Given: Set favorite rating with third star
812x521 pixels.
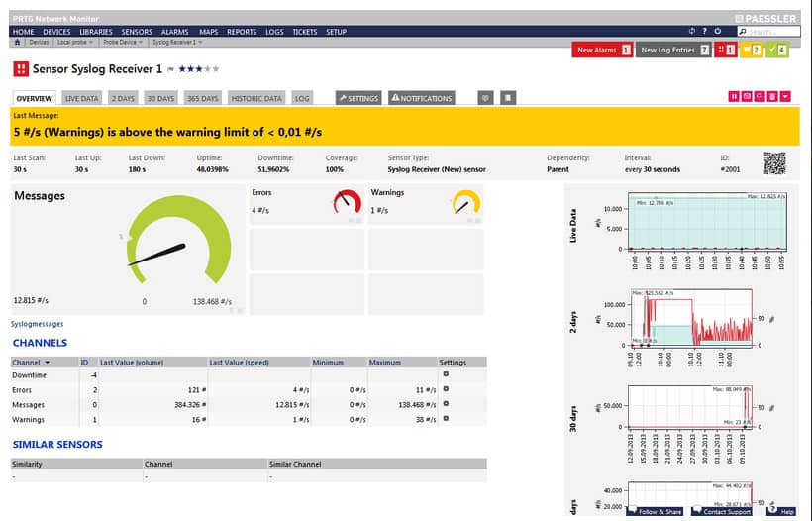Looking at the screenshot, I should pos(199,69).
